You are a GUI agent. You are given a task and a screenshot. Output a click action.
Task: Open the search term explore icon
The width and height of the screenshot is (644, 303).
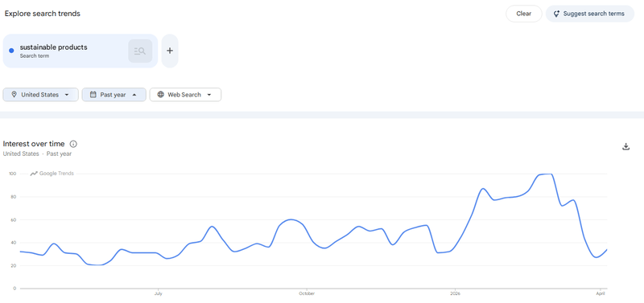(x=140, y=51)
